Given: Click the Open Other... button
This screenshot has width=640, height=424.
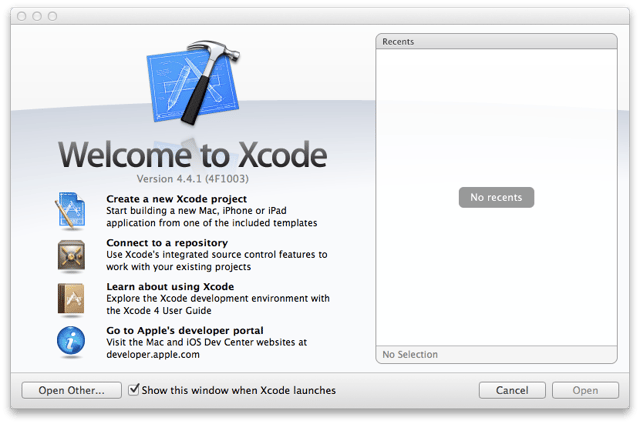Looking at the screenshot, I should (71, 391).
